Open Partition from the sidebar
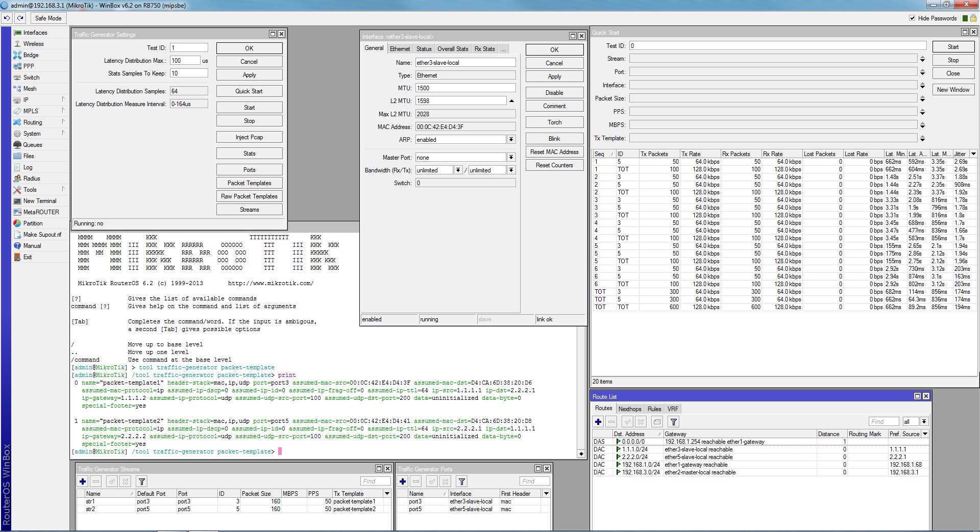Screen dimensions: 980x532 click(33, 223)
